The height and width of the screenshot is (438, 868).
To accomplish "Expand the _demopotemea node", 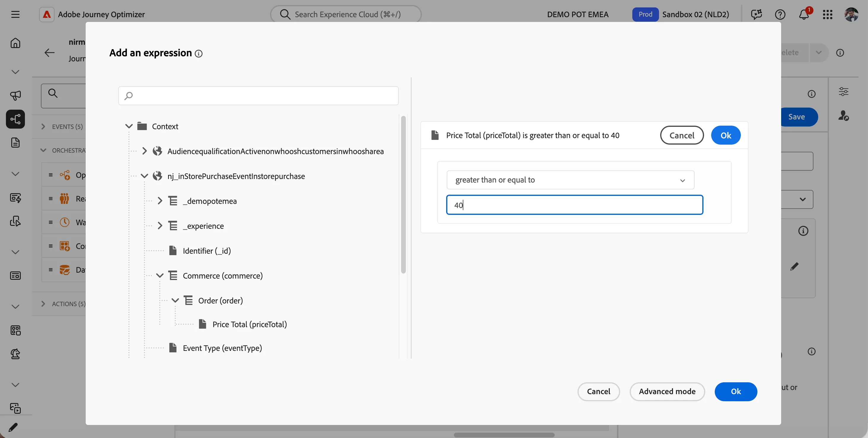I will pyautogui.click(x=160, y=201).
